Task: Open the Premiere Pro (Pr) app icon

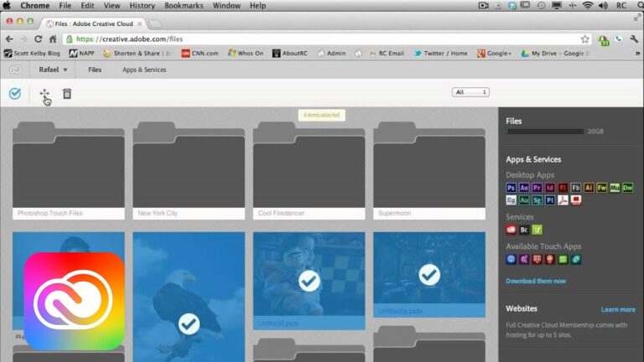Action: pyautogui.click(x=537, y=188)
